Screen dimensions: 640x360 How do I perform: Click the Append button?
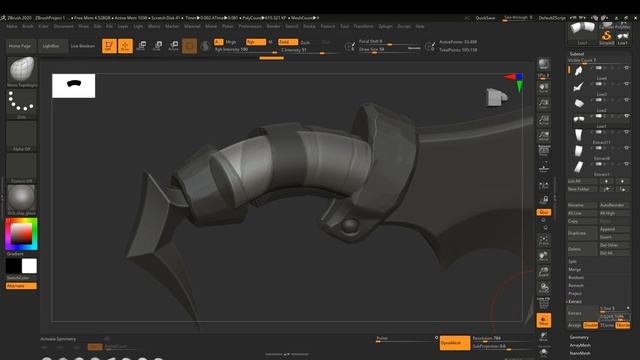[614, 229]
